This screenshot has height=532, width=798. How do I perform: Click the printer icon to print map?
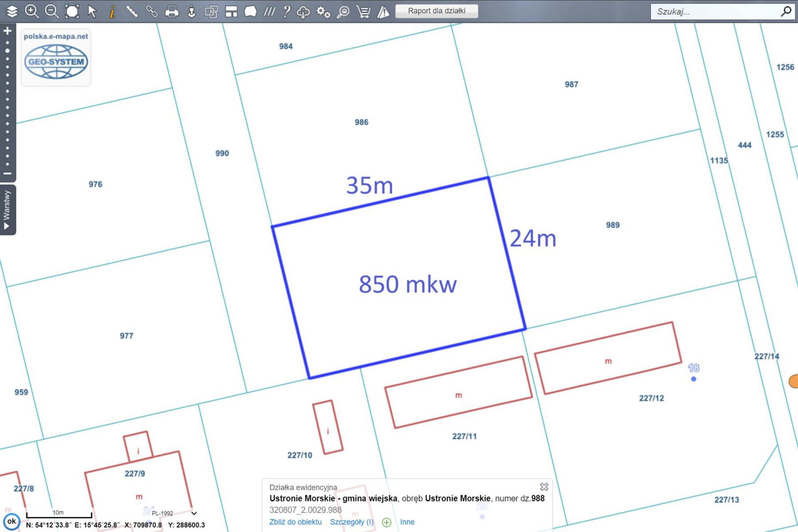coord(172,11)
